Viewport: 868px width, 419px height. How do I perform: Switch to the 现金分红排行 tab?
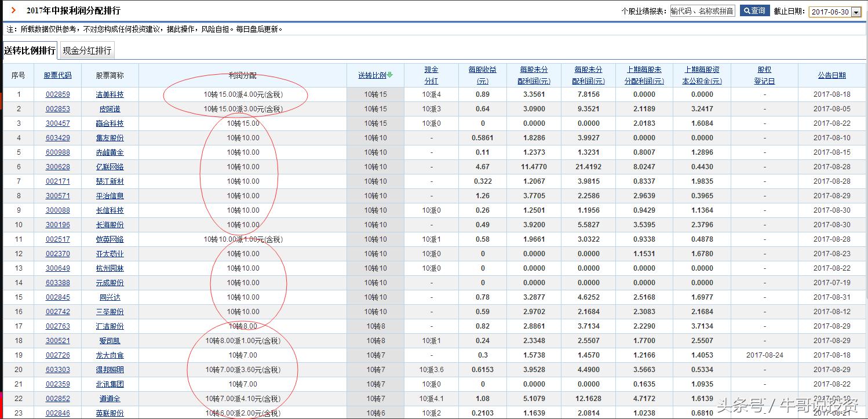tap(87, 51)
